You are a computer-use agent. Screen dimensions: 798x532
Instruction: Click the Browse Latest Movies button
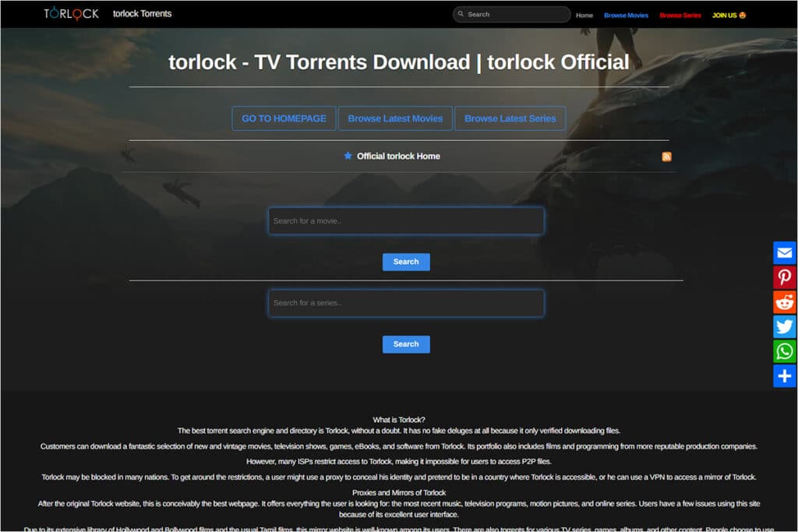pyautogui.click(x=395, y=118)
